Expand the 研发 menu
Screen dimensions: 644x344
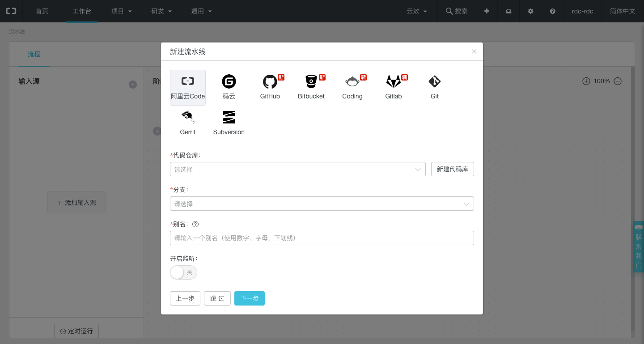click(161, 11)
